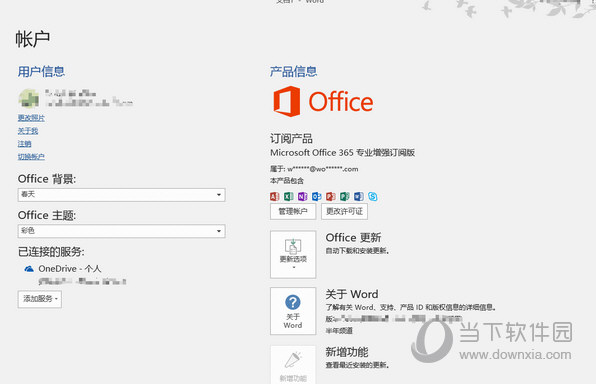
Task: Open the 更新选项 dropdown button
Action: click(x=293, y=254)
